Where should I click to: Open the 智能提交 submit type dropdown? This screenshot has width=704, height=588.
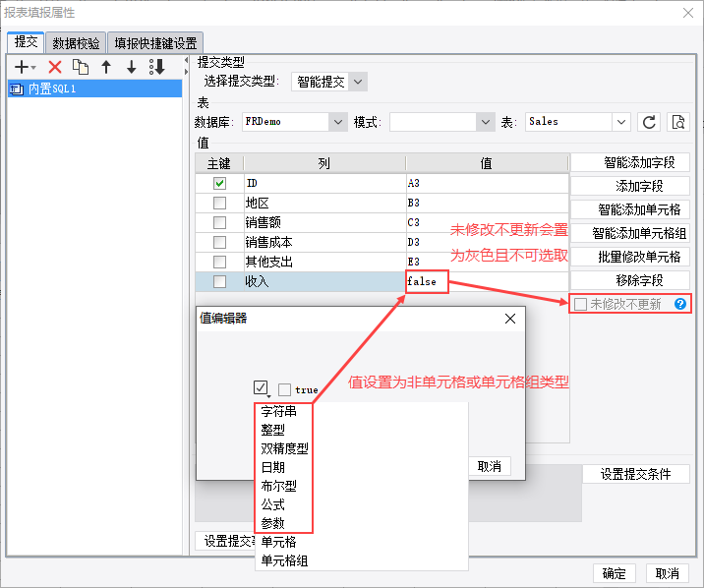coord(358,82)
